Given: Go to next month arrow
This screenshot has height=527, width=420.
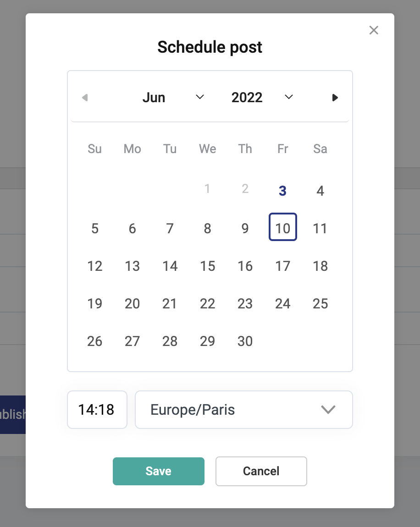Looking at the screenshot, I should coord(335,98).
